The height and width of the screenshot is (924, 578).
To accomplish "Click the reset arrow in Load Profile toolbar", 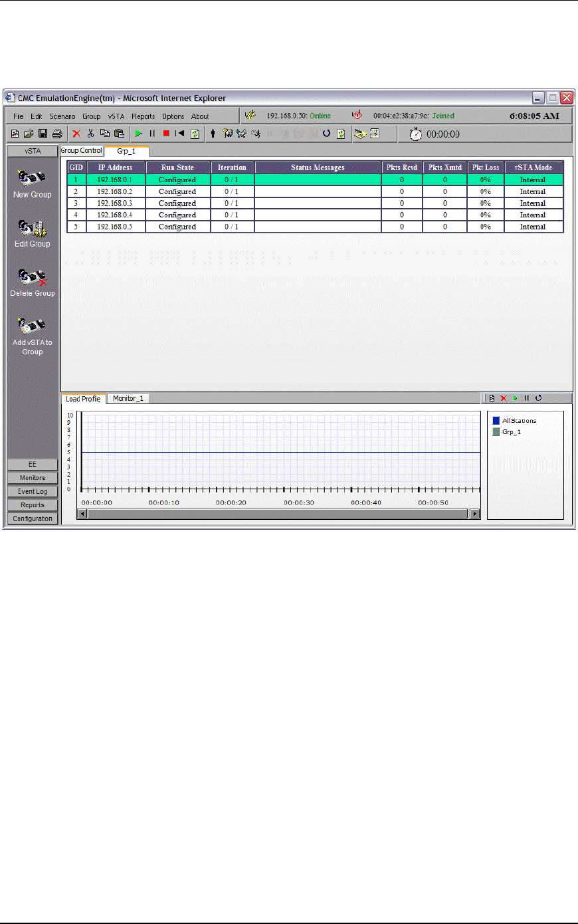I will 538,398.
